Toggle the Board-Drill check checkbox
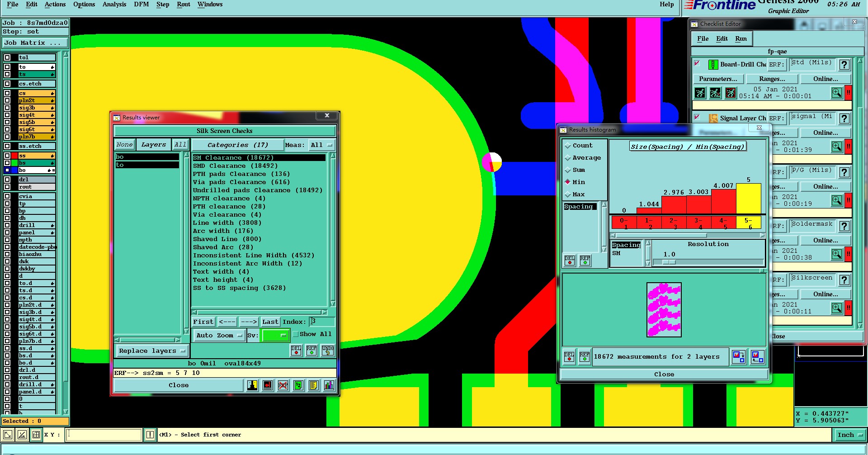Screen dimensions: 868x455 pyautogui.click(x=697, y=63)
